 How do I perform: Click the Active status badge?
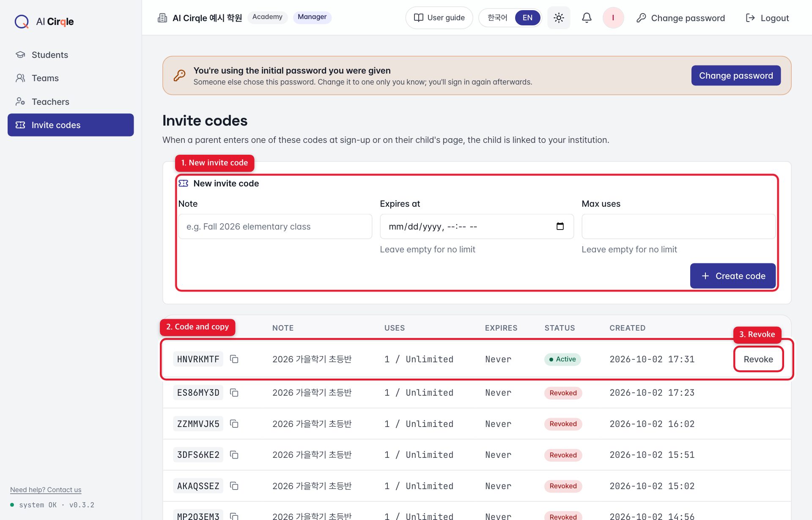click(x=562, y=359)
